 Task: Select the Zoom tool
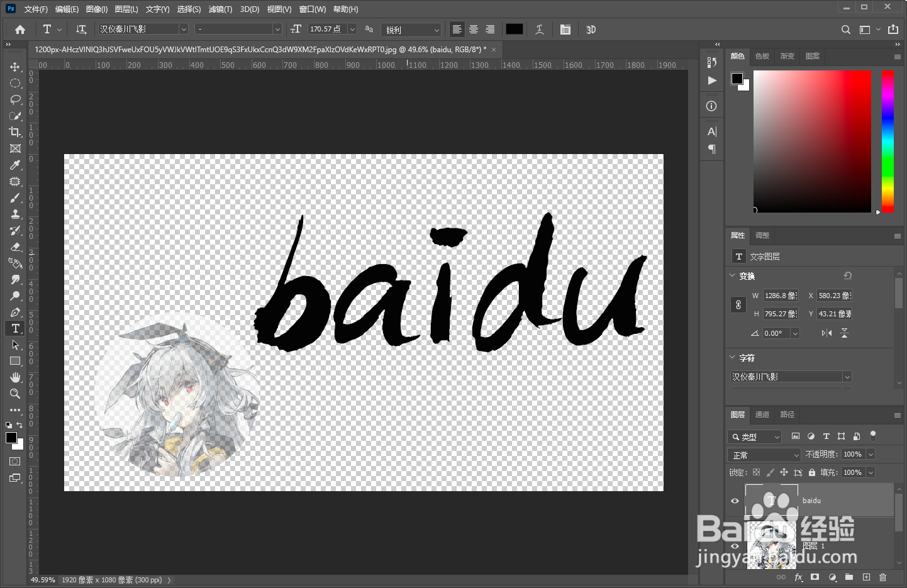(15, 394)
